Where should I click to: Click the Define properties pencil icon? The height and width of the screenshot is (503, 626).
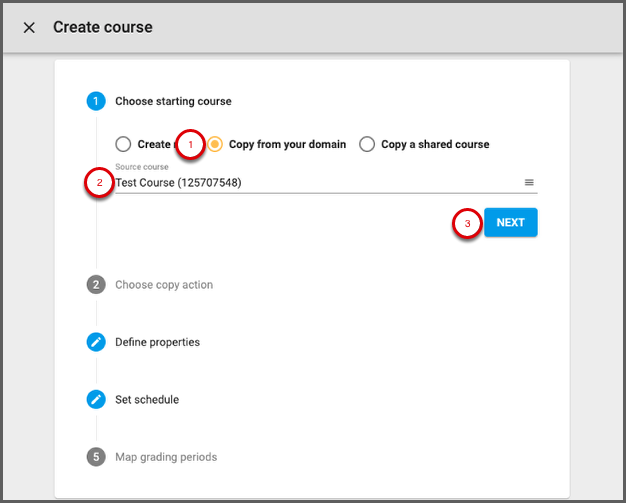point(96,342)
